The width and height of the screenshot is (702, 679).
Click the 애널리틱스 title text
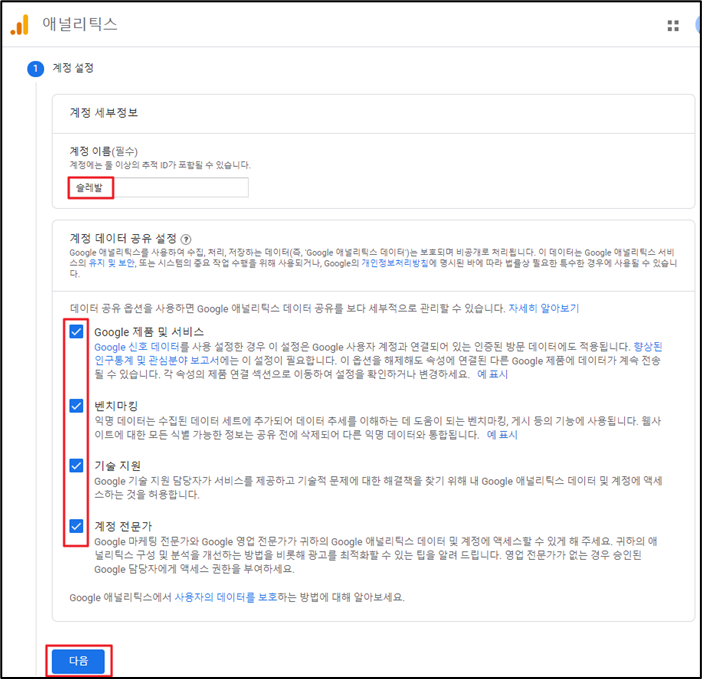click(80, 24)
